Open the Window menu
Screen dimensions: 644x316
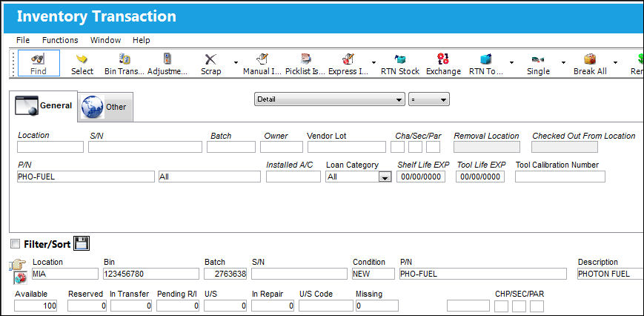click(x=105, y=40)
